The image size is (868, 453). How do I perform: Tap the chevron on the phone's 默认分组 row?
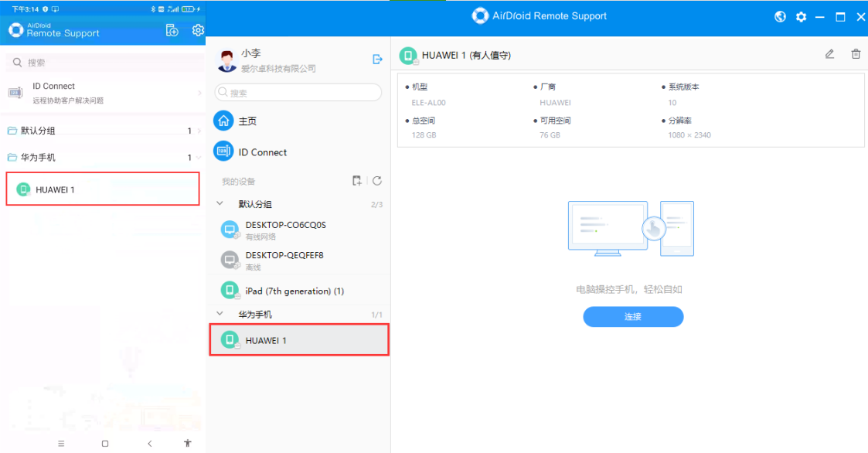point(199,131)
